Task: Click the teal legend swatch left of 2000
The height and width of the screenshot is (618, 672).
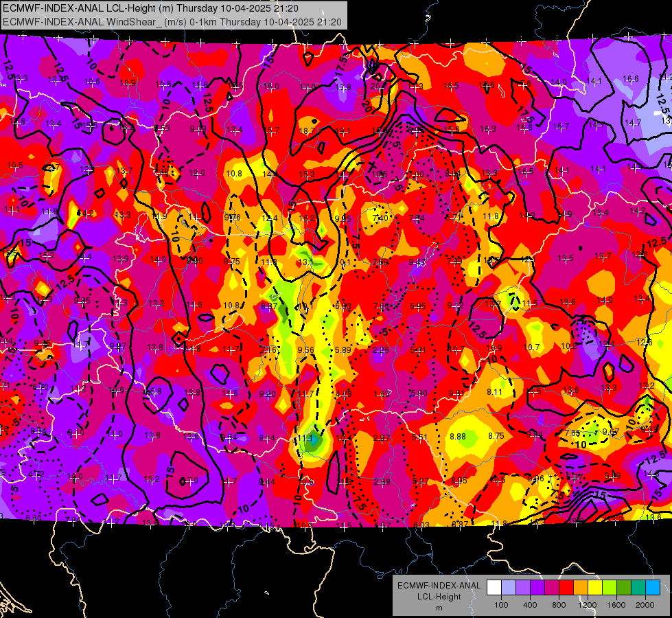Action: click(638, 588)
